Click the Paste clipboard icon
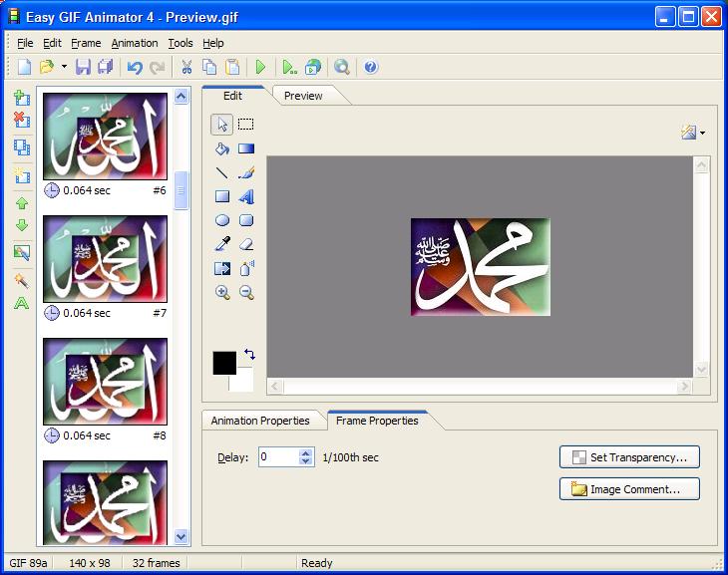The width and height of the screenshot is (728, 575). click(232, 68)
